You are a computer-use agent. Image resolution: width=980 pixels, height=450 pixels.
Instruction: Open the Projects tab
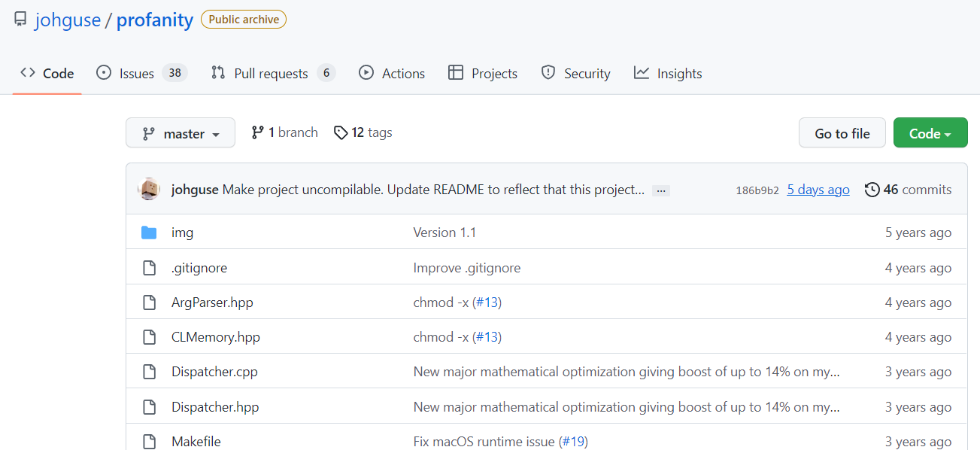[482, 73]
